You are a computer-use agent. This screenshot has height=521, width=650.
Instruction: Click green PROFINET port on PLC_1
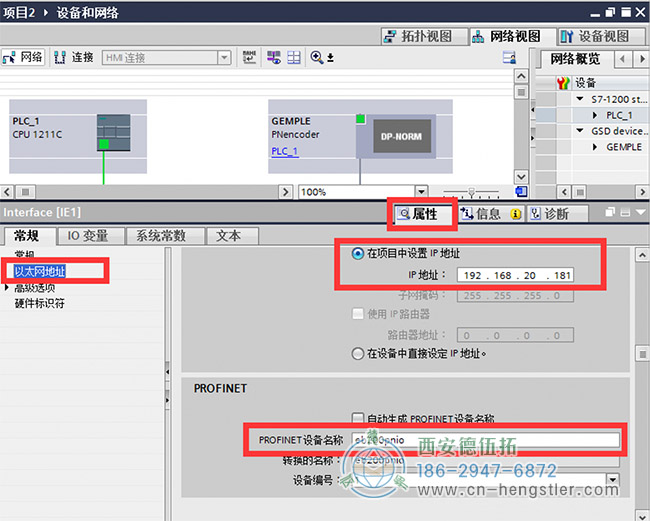coord(104,144)
